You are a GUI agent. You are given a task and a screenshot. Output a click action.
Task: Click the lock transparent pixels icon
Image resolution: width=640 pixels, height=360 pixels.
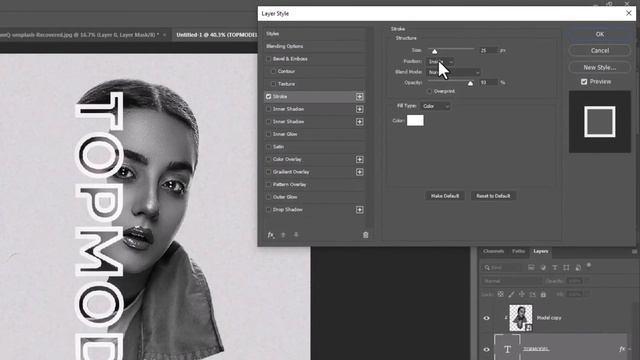500,294
